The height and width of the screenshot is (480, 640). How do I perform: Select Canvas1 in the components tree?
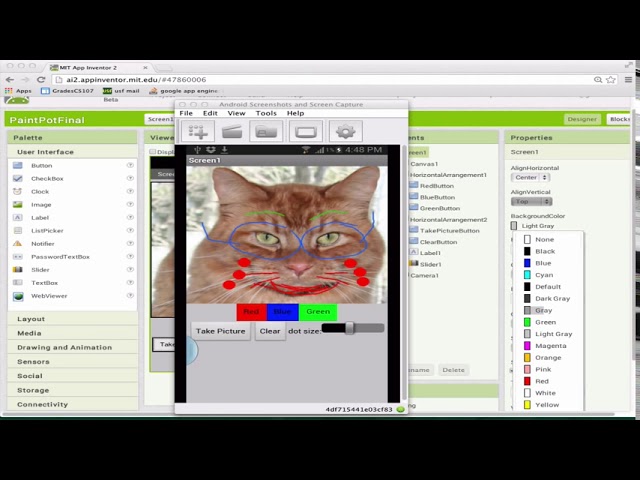[x=424, y=164]
